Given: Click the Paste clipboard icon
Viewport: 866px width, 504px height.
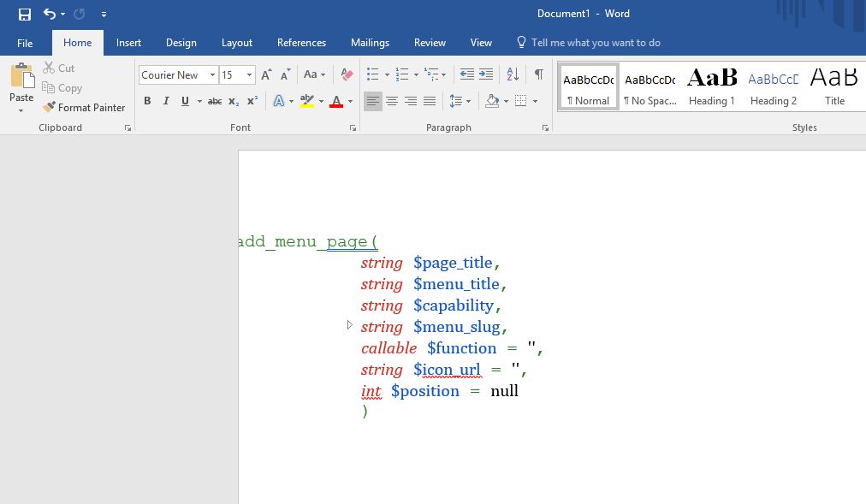Looking at the screenshot, I should pyautogui.click(x=21, y=75).
